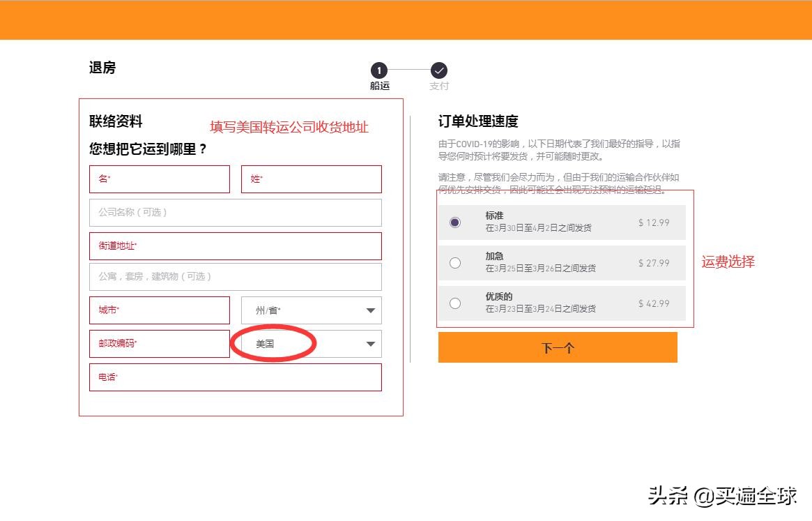Click the 电话 phone field

(235, 377)
